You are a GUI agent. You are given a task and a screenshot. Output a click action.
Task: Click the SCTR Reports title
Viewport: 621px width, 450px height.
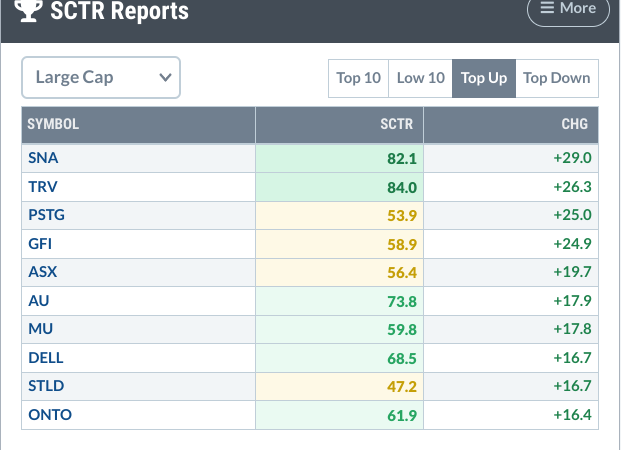119,11
